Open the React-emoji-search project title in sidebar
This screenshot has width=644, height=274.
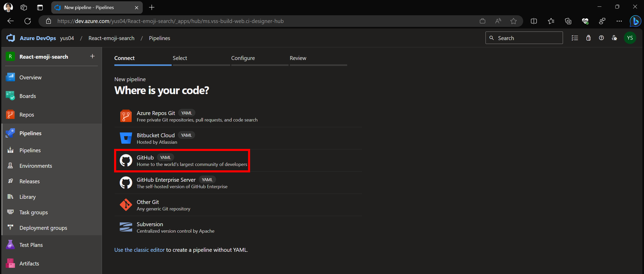[44, 57]
